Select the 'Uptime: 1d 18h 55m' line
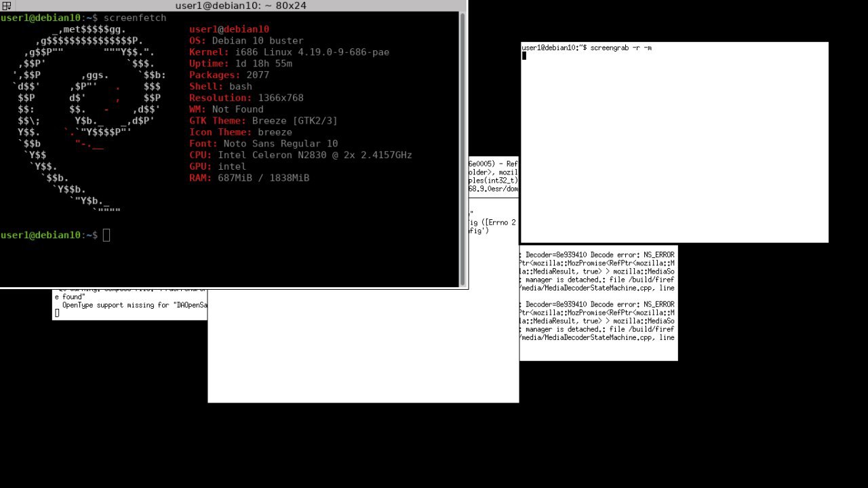Viewport: 868px width, 488px height. (241, 64)
